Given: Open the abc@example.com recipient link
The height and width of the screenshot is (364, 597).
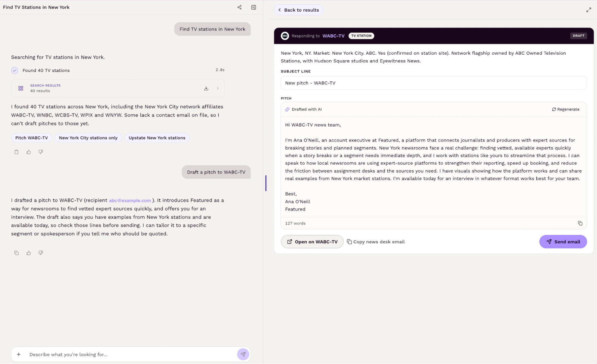Looking at the screenshot, I should tap(130, 201).
